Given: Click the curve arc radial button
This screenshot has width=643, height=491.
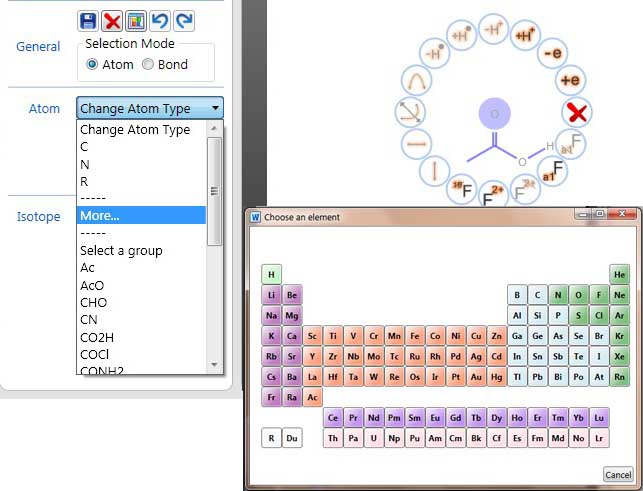Looking at the screenshot, I should (416, 80).
